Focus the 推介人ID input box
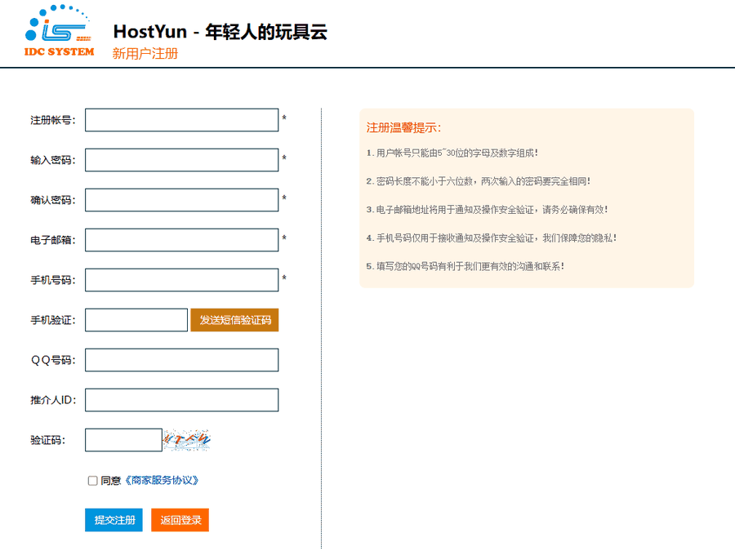 (182, 400)
